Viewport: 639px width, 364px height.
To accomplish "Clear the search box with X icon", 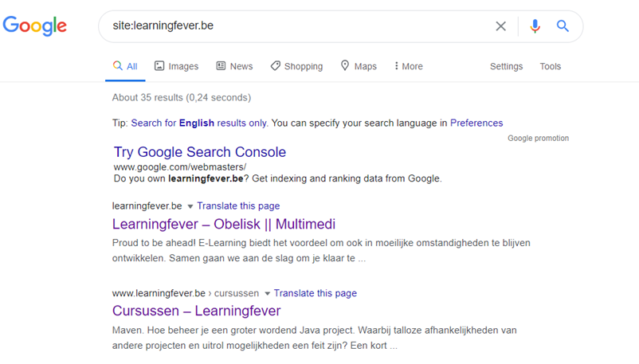I will [x=500, y=26].
